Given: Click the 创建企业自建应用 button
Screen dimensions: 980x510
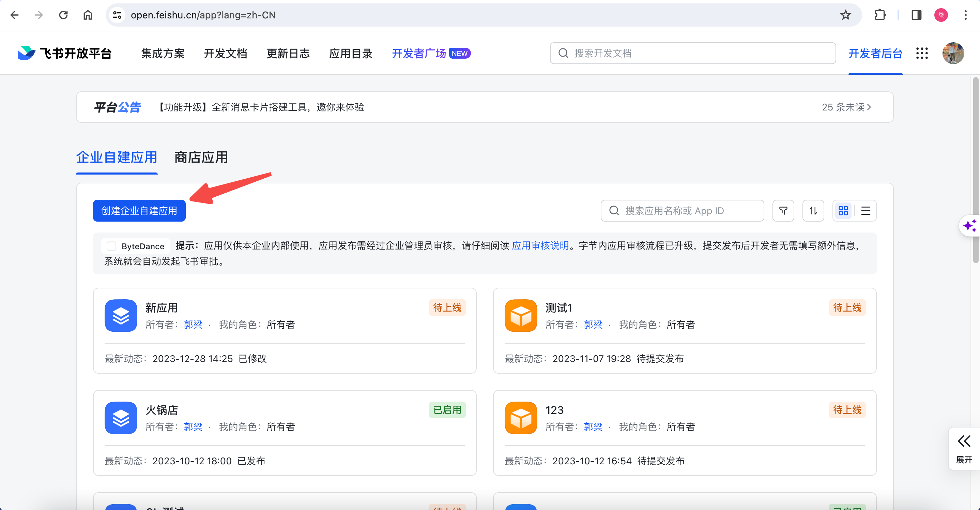Looking at the screenshot, I should (139, 210).
